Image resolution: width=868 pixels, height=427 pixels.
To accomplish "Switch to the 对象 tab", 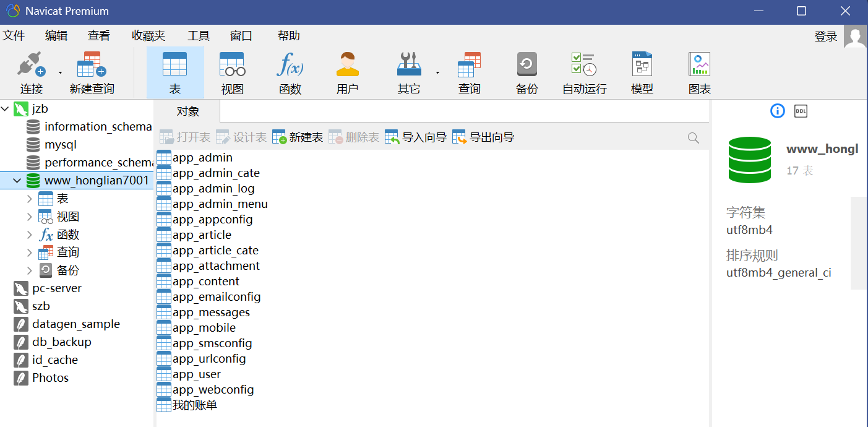I will click(x=187, y=111).
